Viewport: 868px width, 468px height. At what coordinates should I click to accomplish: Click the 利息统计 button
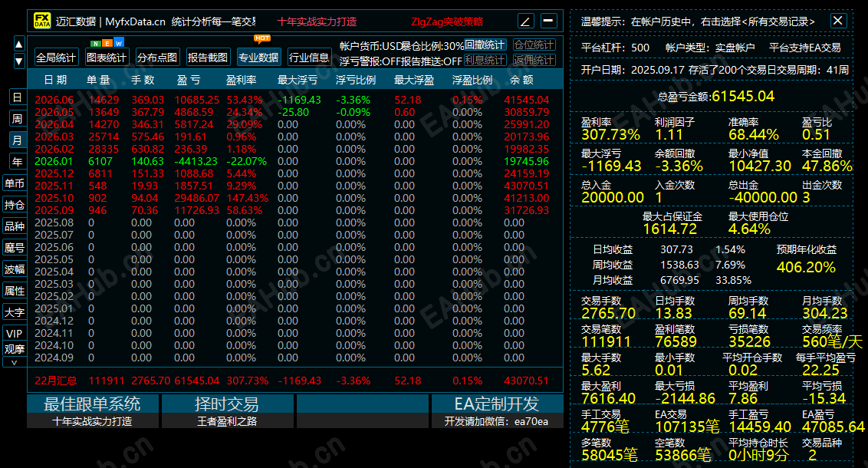tap(485, 60)
